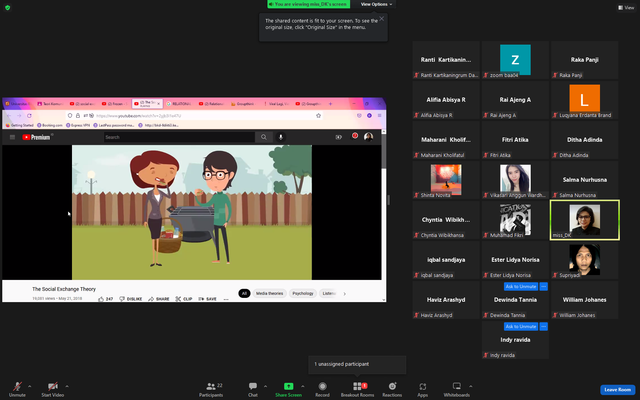Open the YouTube account avatar

point(368,137)
